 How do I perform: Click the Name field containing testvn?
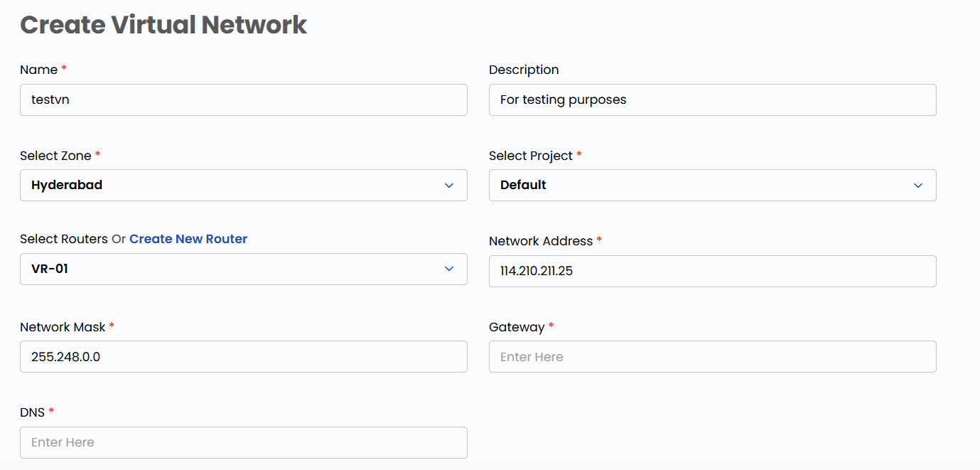243,100
